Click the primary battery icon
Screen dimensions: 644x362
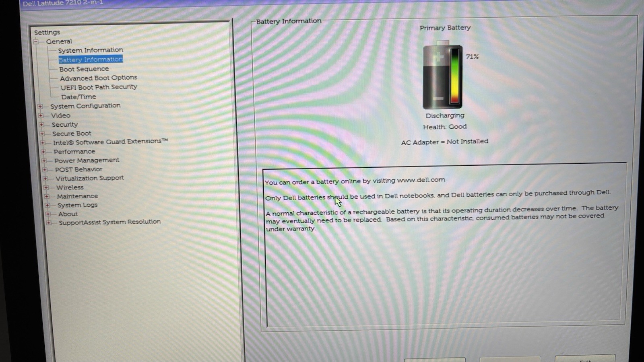point(442,75)
